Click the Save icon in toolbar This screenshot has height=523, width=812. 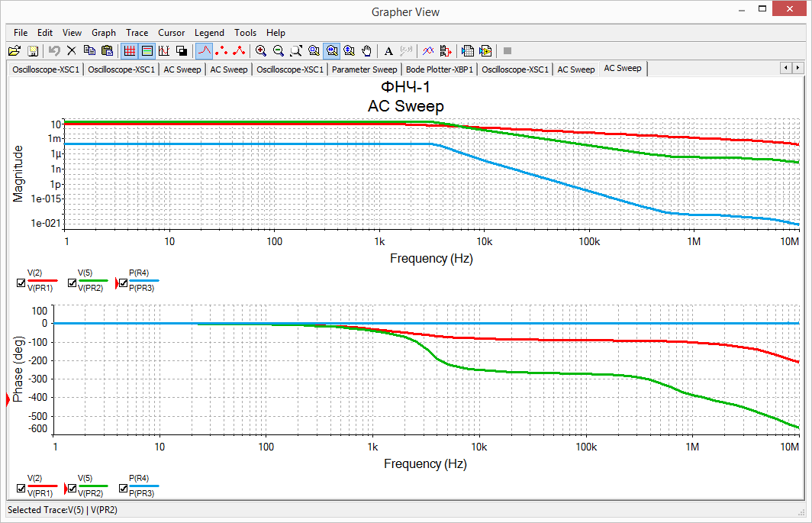(33, 51)
